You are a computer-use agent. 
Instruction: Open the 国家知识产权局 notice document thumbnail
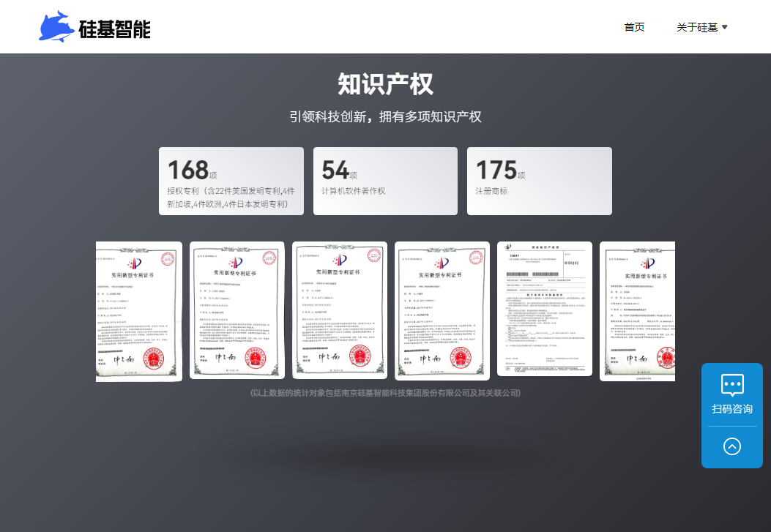(545, 309)
